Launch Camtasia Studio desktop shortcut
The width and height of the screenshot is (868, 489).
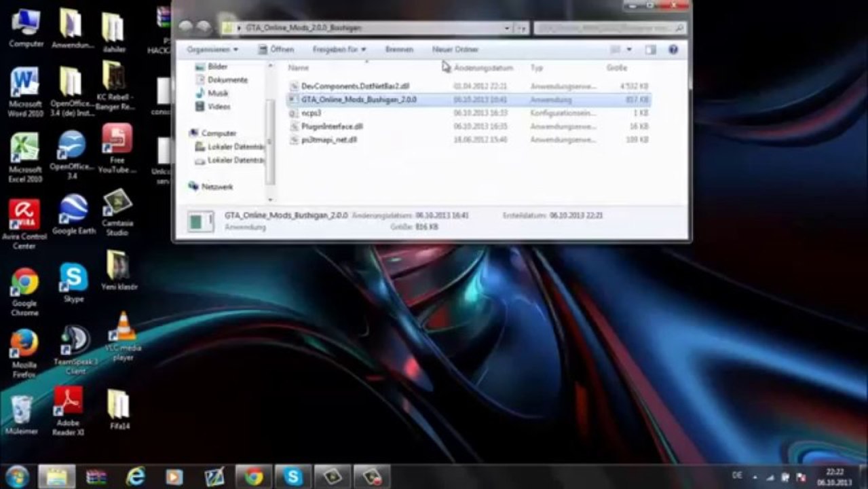117,213
